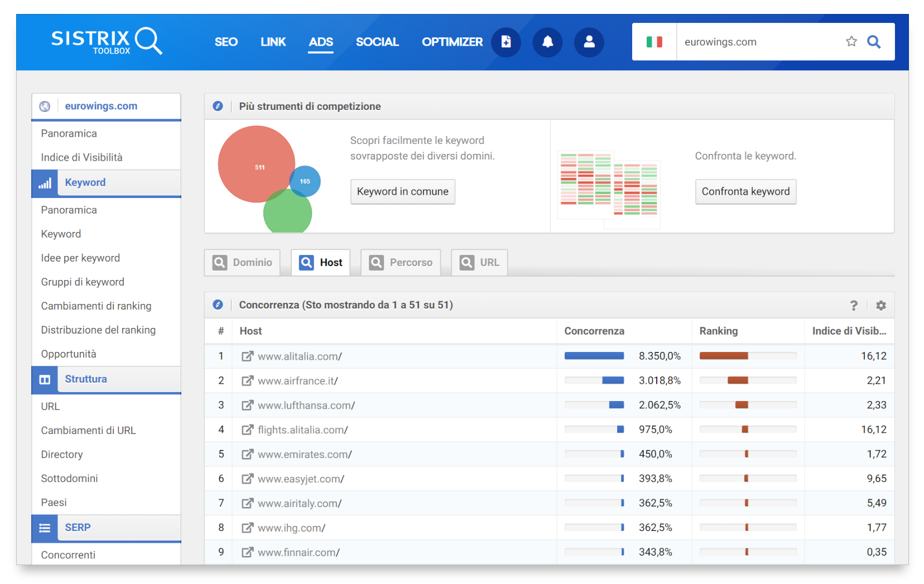Open external link icon for flights.alitalia.com
Screen dimensions: 924x584
(247, 429)
